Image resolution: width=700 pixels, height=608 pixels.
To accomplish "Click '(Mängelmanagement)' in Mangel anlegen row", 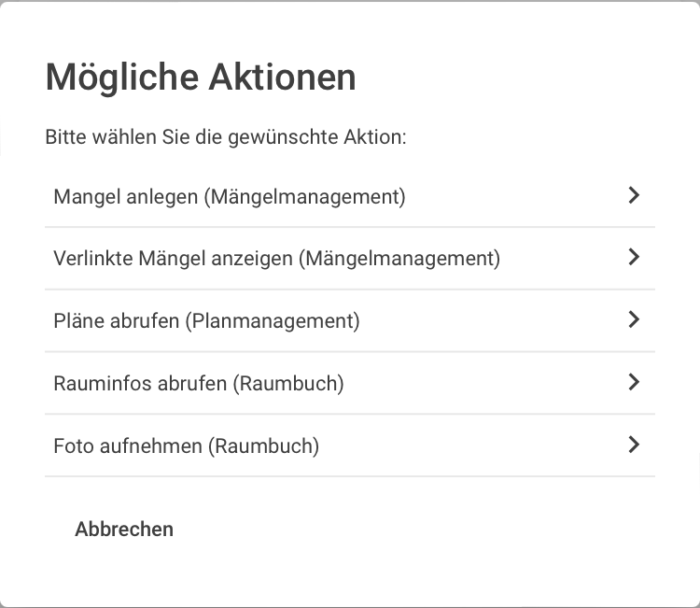I will tap(305, 197).
